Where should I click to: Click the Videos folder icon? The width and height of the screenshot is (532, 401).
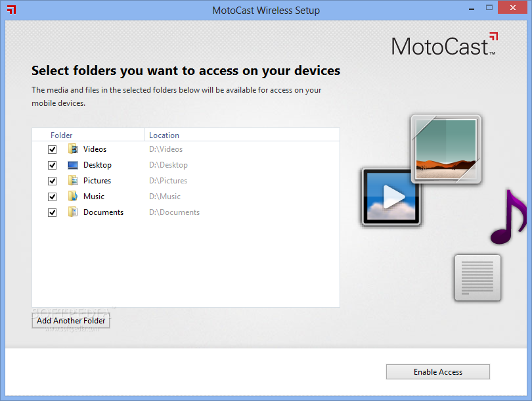(x=73, y=149)
